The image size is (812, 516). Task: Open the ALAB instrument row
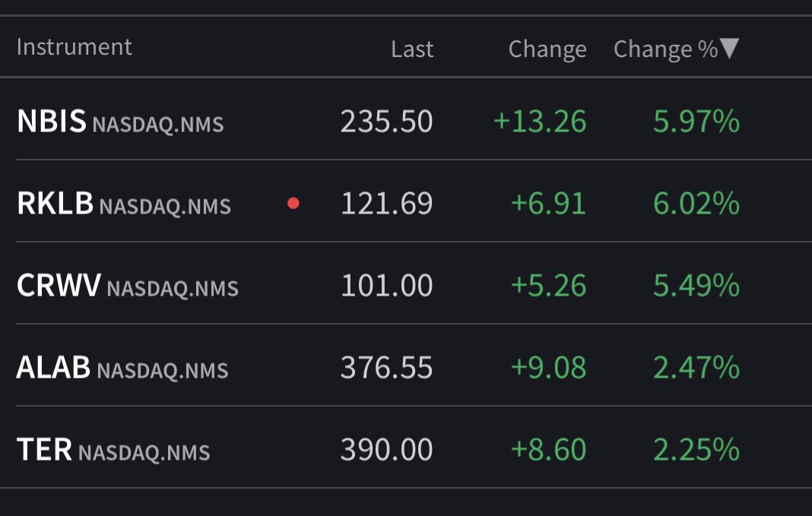coord(406,366)
